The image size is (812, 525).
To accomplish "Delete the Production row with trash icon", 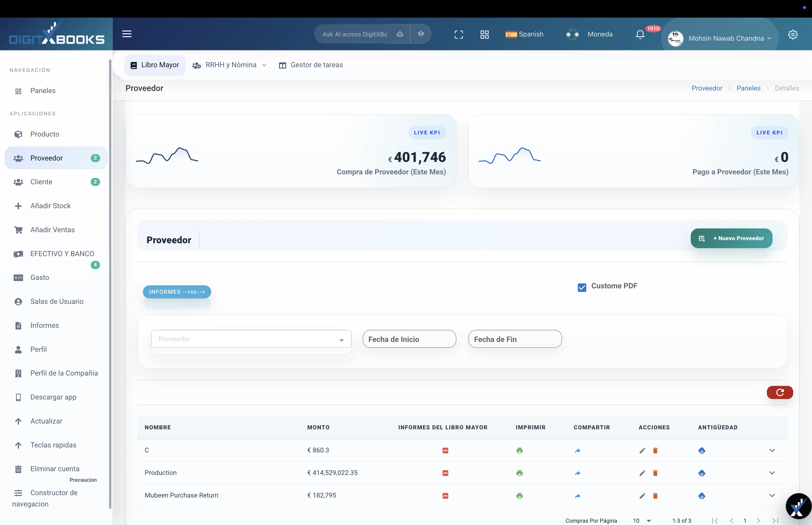I will coord(655,473).
